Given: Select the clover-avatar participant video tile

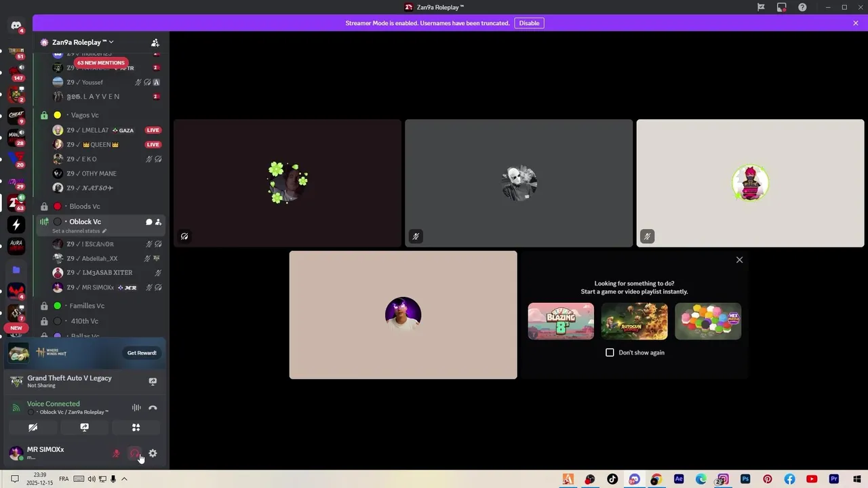Looking at the screenshot, I should click(288, 183).
